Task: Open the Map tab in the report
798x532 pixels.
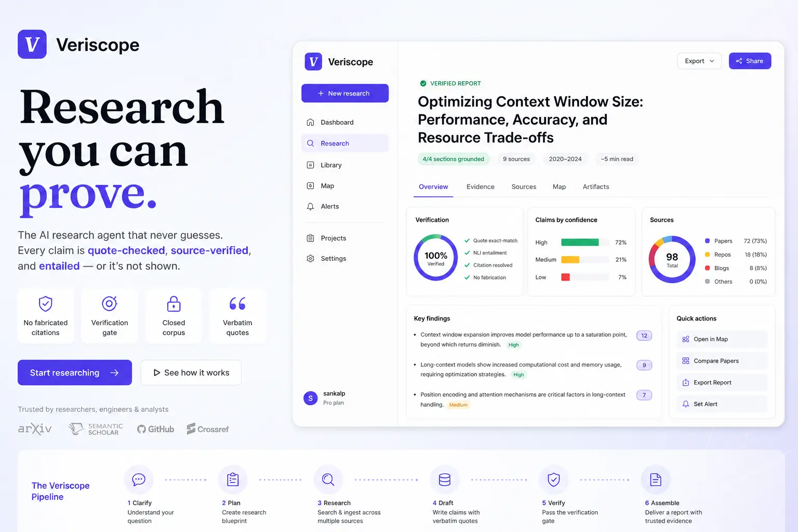Action: tap(559, 187)
